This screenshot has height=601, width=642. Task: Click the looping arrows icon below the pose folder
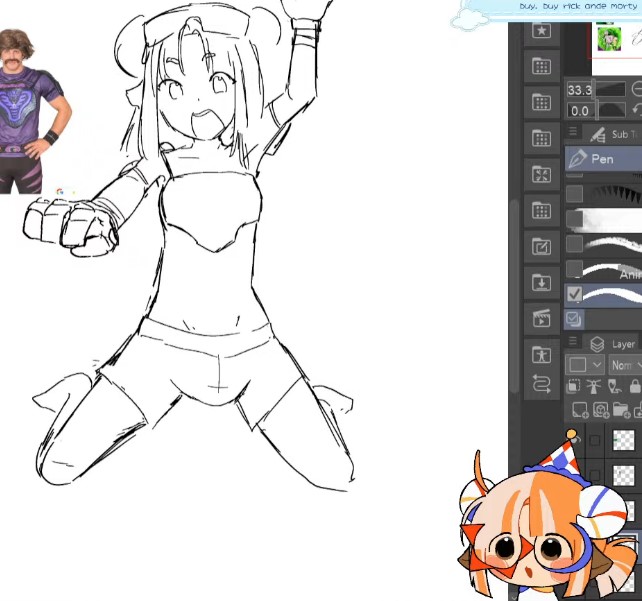coord(541,384)
